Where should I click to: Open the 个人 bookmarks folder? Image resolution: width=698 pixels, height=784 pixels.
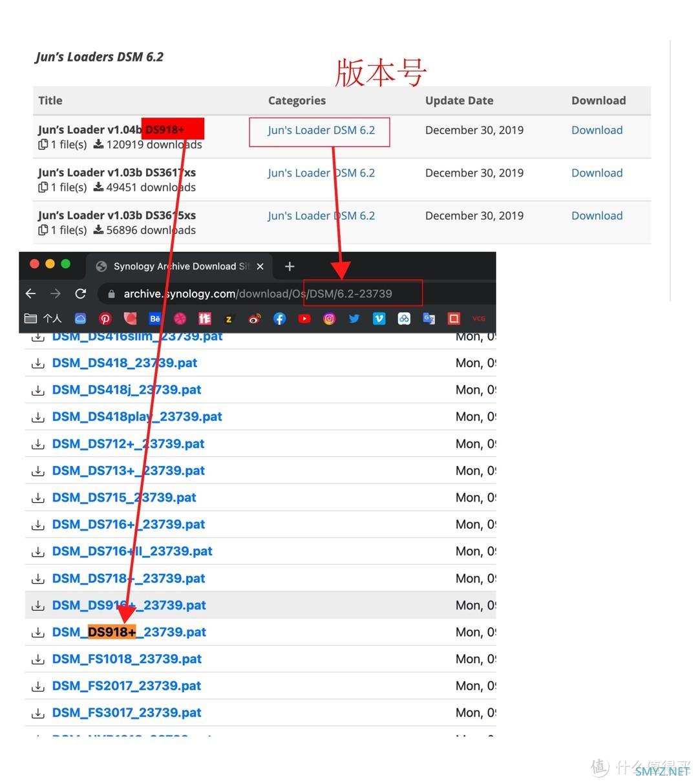(x=43, y=318)
